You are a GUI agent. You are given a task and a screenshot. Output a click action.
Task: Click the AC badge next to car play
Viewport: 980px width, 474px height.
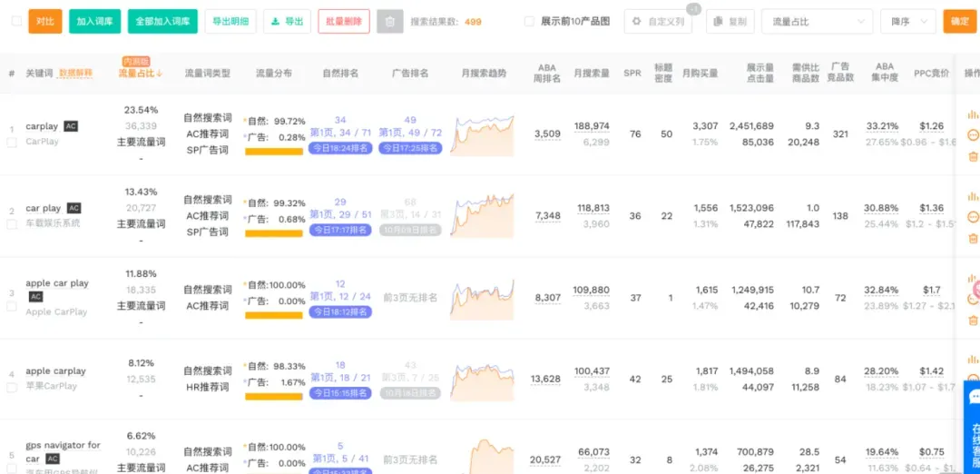point(73,208)
